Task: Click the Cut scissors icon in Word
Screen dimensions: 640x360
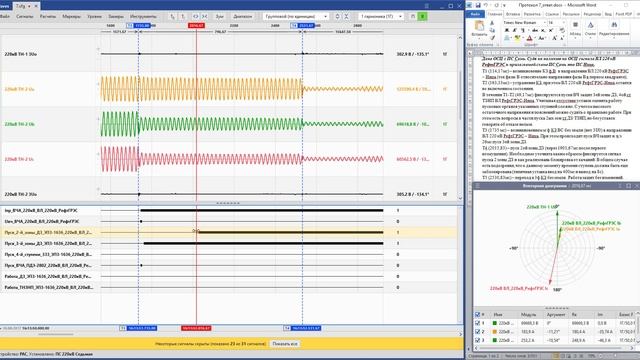Action: click(x=492, y=23)
